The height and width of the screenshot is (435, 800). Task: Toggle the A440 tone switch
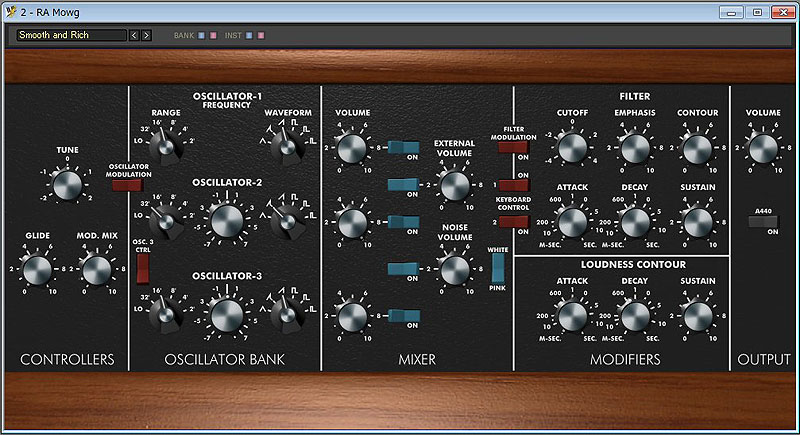tap(763, 222)
